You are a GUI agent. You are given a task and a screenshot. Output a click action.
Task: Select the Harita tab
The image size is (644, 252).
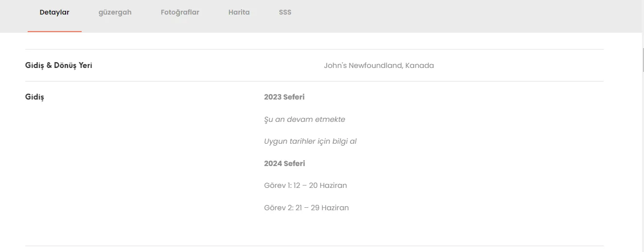click(239, 13)
